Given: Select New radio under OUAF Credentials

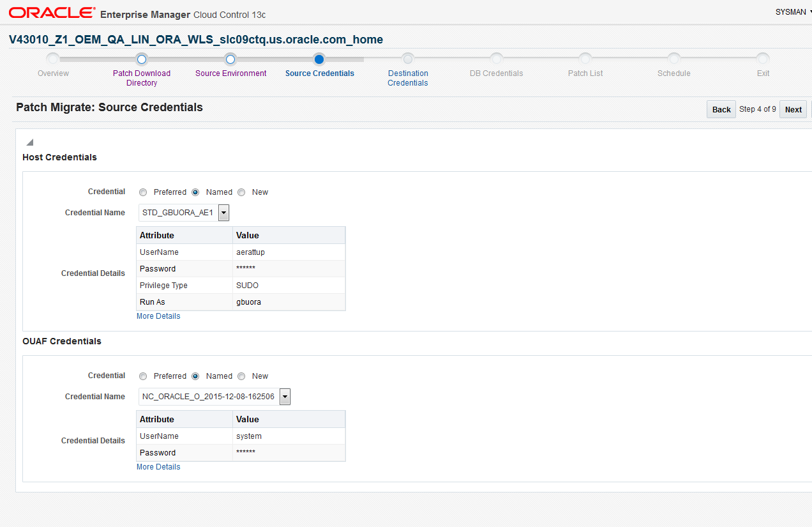Looking at the screenshot, I should tap(241, 376).
